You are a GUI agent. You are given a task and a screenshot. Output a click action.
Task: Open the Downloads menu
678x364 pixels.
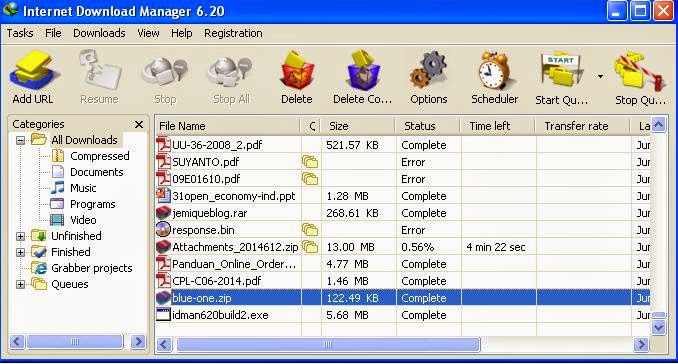[99, 33]
